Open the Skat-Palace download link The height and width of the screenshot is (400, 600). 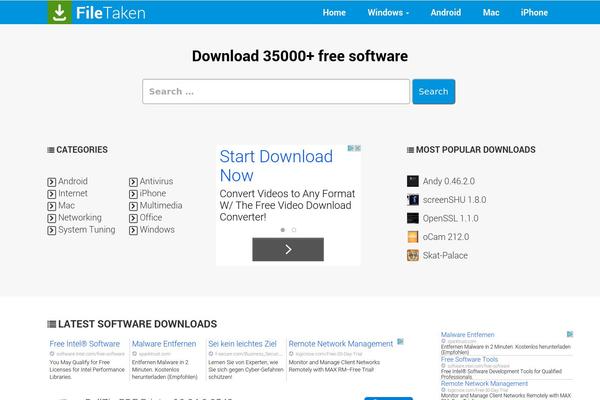(445, 255)
